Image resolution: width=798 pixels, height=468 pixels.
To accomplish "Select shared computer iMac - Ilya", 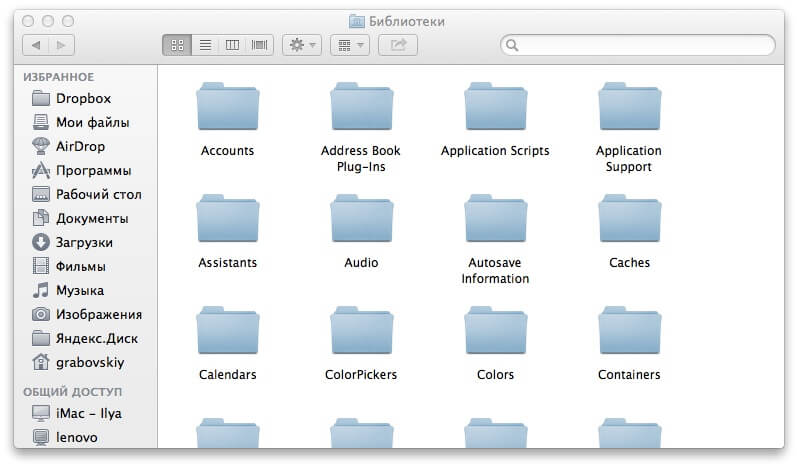I will click(x=76, y=413).
